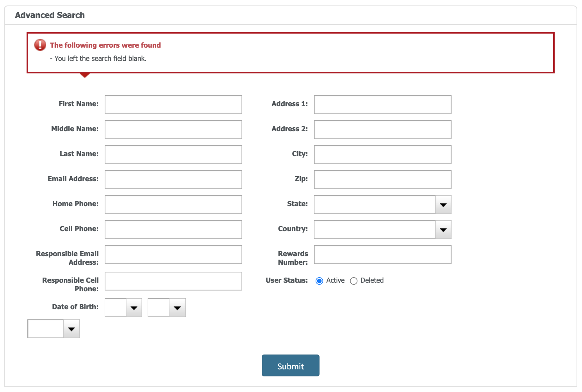Focus the Home Phone field
The width and height of the screenshot is (582, 392).
click(x=173, y=205)
